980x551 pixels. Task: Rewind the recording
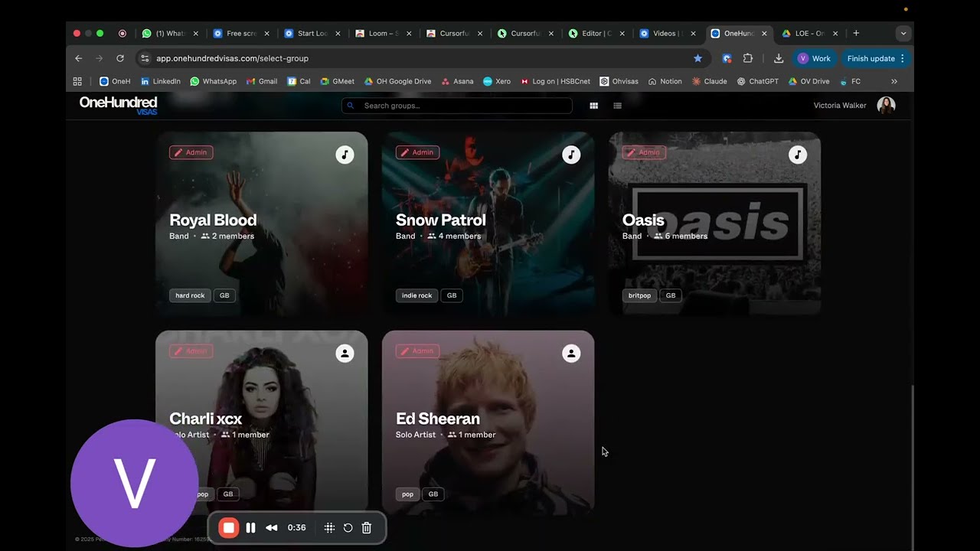pos(272,527)
